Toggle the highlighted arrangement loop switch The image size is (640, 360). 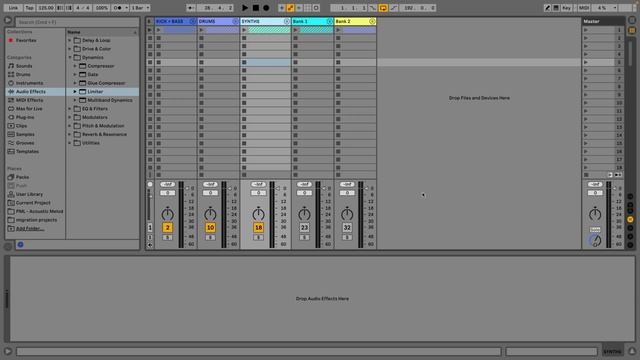383,8
